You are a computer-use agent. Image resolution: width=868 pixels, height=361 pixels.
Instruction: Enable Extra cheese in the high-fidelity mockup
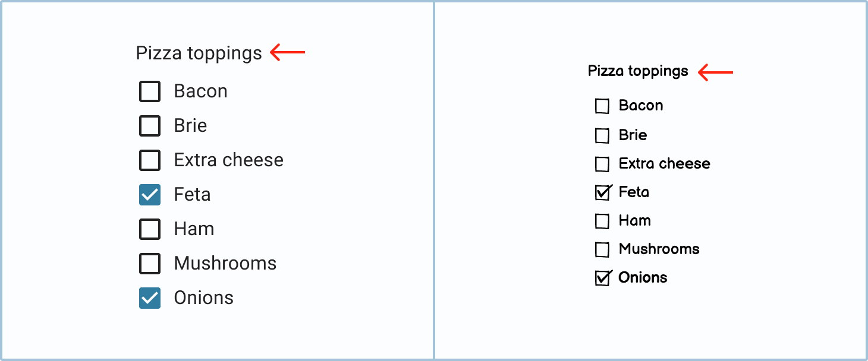[150, 160]
